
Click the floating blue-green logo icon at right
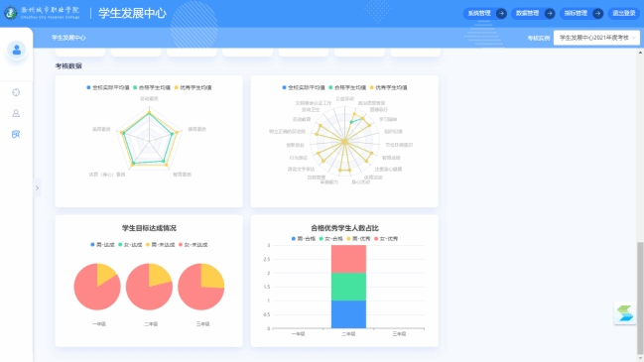(625, 313)
